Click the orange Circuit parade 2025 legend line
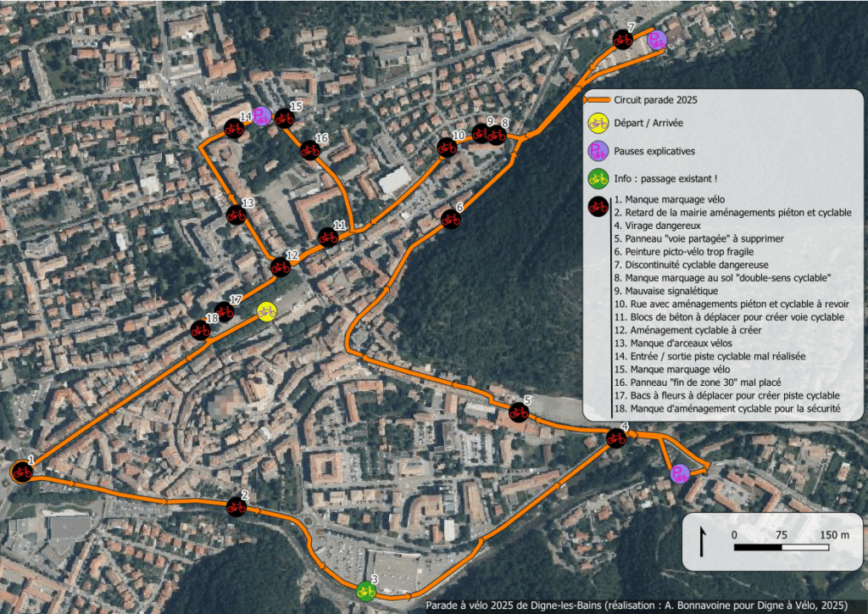The height and width of the screenshot is (614, 868). (599, 100)
